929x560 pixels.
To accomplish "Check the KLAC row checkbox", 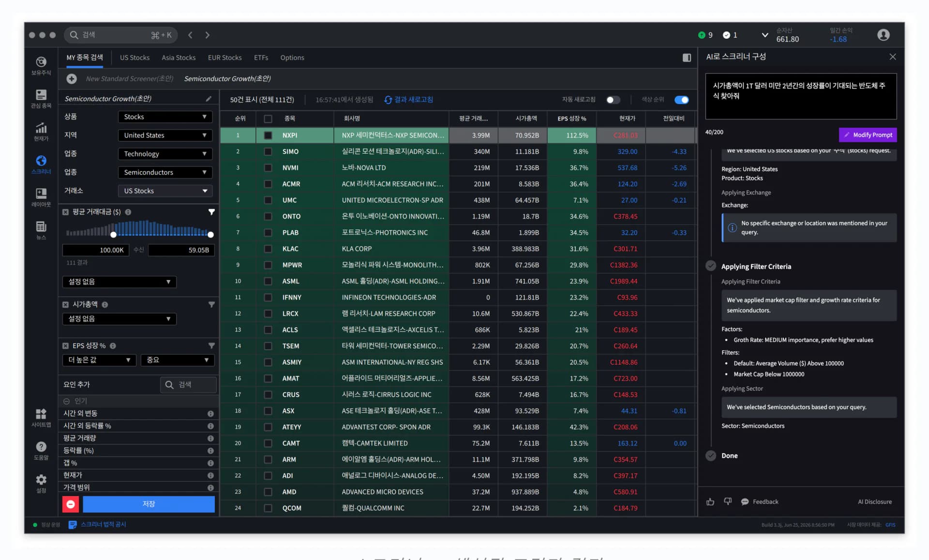I will [x=268, y=249].
